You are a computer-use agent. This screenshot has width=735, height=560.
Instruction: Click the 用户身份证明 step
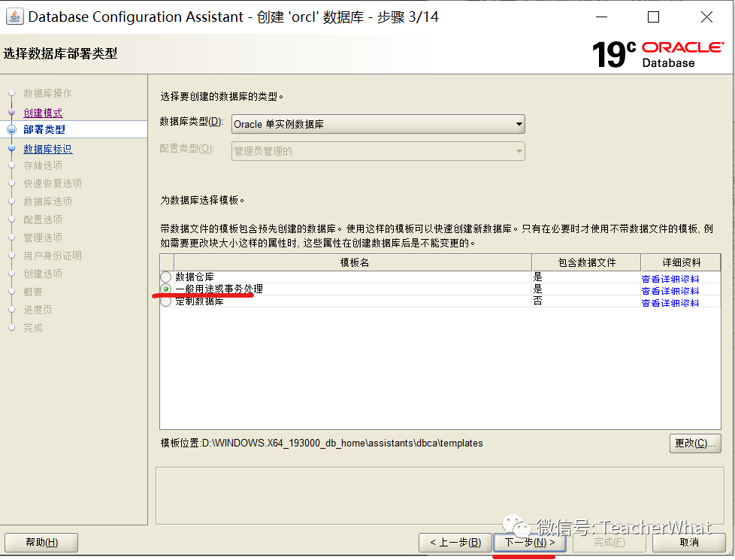click(53, 256)
